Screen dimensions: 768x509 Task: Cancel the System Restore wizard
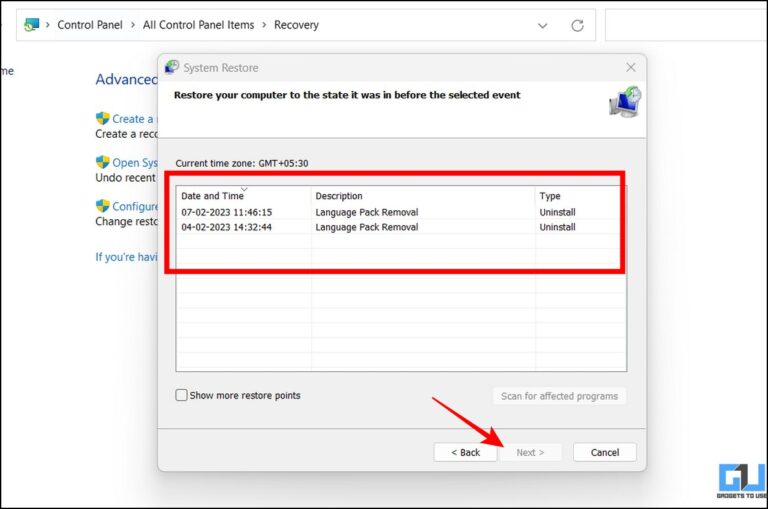pyautogui.click(x=605, y=452)
